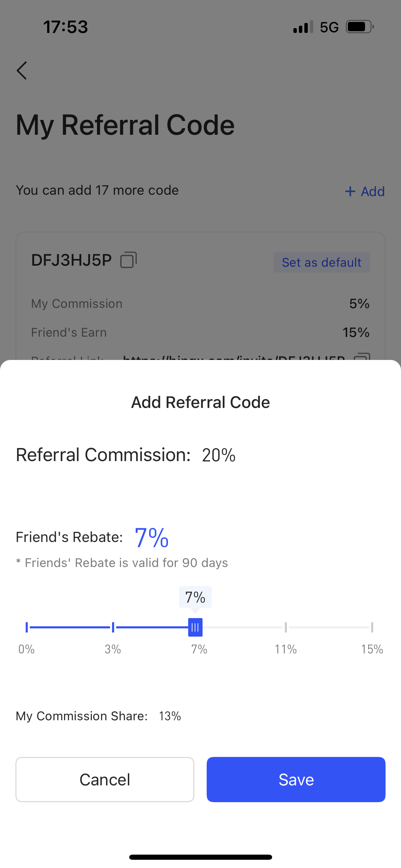This screenshot has height=868, width=401.
Task: Tap the large blue 7% rebate value
Action: coord(151,538)
